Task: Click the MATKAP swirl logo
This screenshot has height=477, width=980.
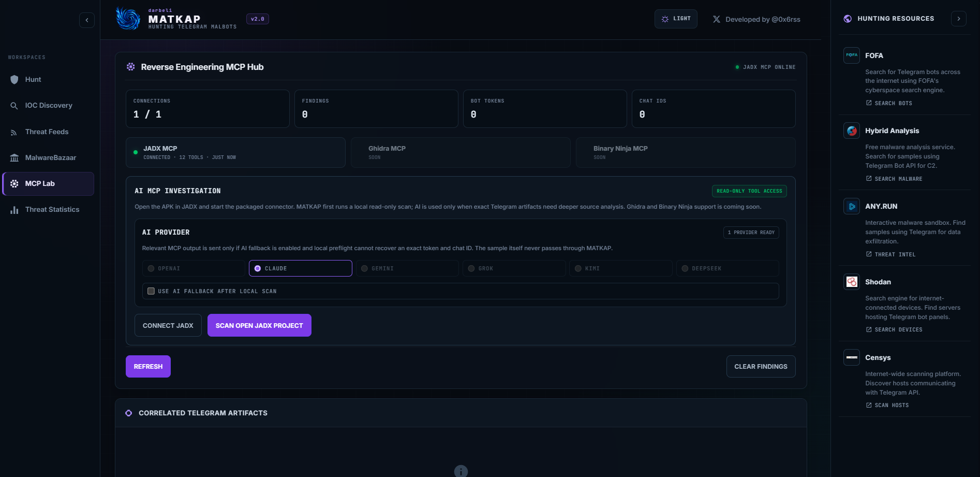Action: (128, 19)
